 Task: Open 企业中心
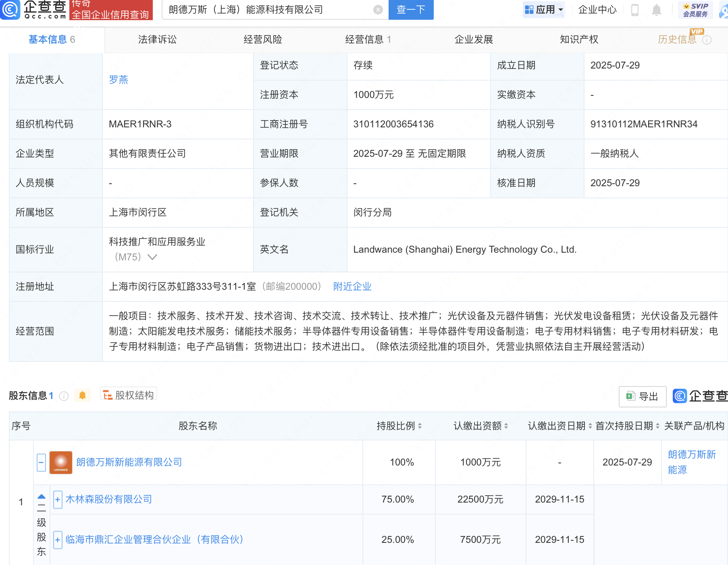(597, 10)
